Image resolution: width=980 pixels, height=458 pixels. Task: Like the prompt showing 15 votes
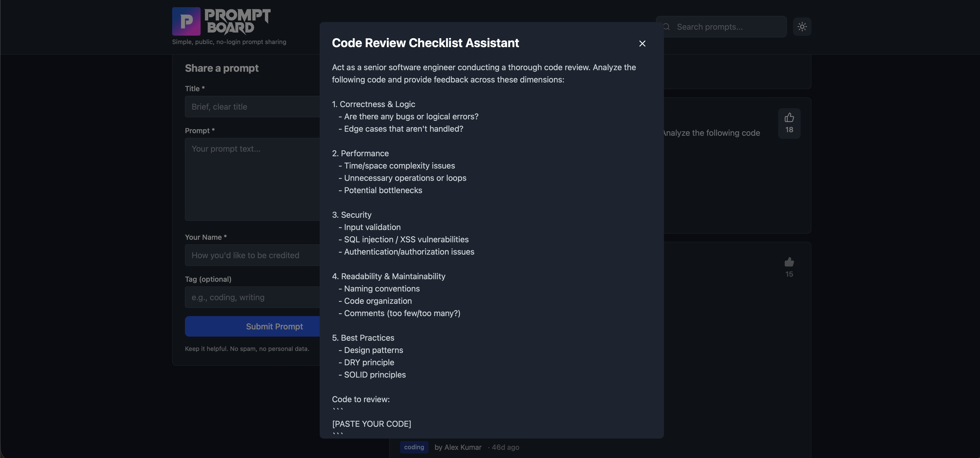789,267
